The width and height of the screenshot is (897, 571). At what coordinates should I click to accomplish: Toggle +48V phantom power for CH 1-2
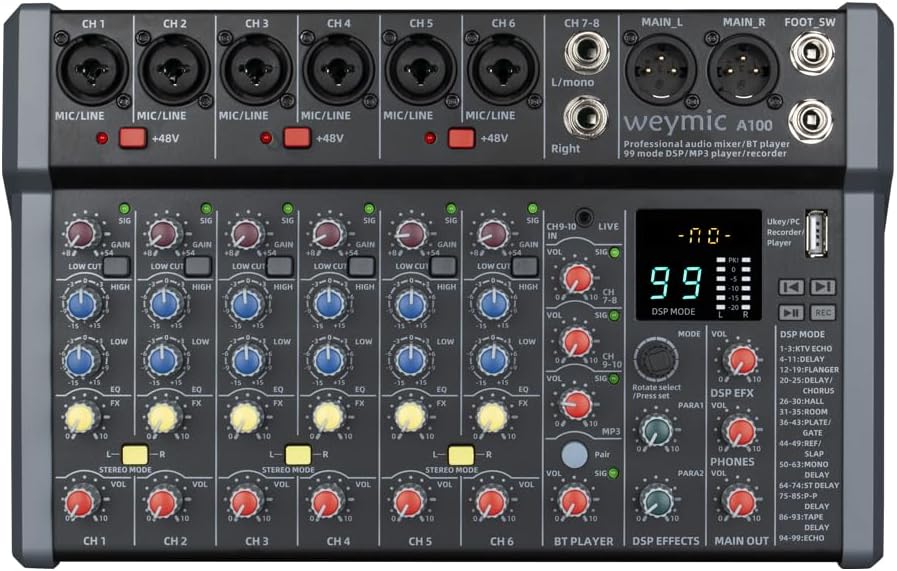click(x=133, y=138)
